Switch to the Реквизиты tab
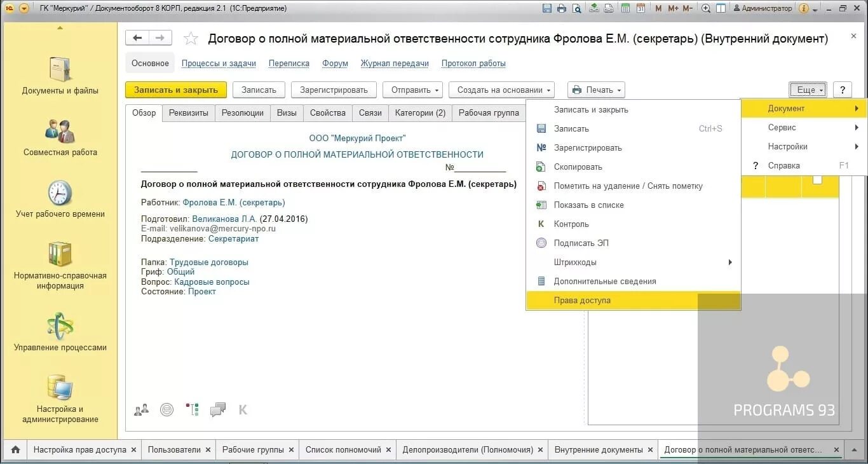 (189, 113)
